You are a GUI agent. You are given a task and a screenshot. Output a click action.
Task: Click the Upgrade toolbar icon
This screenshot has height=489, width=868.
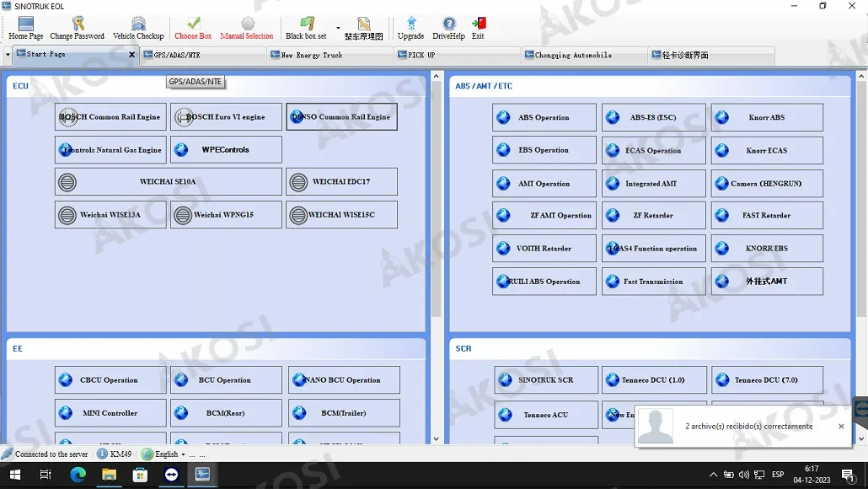tap(410, 28)
